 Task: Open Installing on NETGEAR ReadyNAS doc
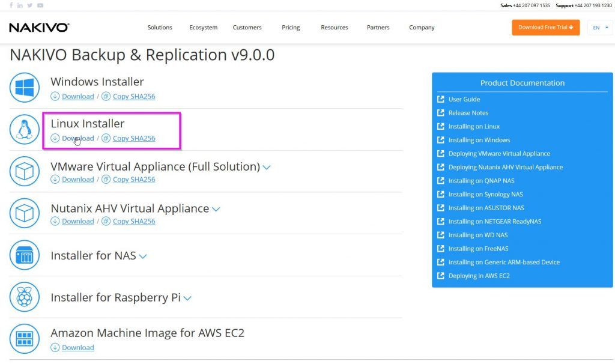coord(495,222)
